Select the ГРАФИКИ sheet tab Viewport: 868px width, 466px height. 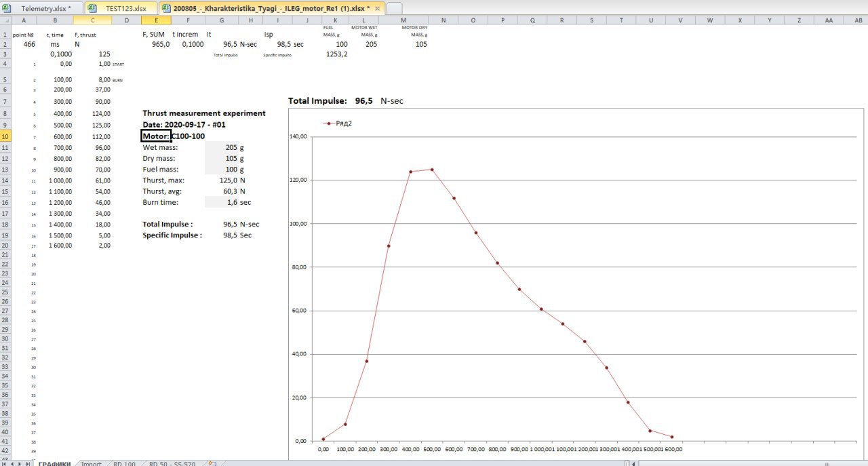point(54,463)
